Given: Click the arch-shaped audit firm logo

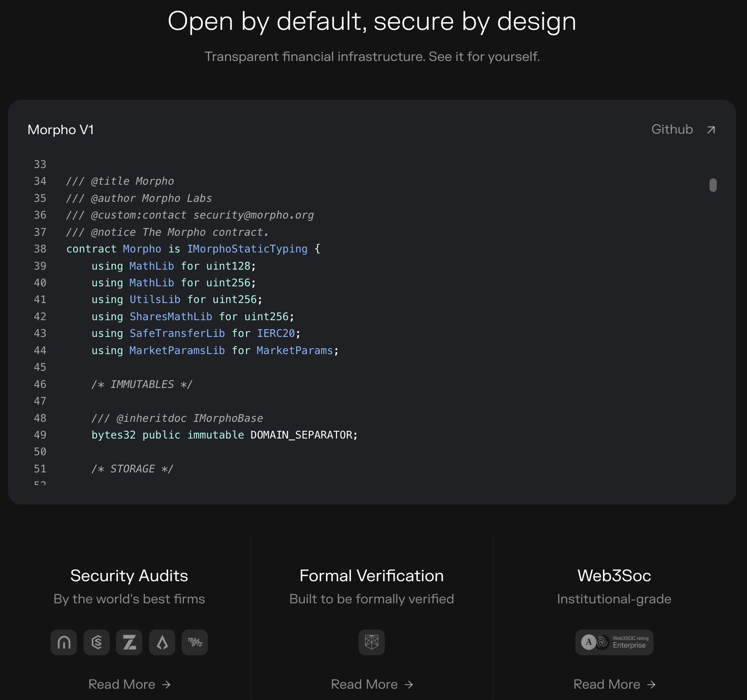Looking at the screenshot, I should (x=64, y=642).
